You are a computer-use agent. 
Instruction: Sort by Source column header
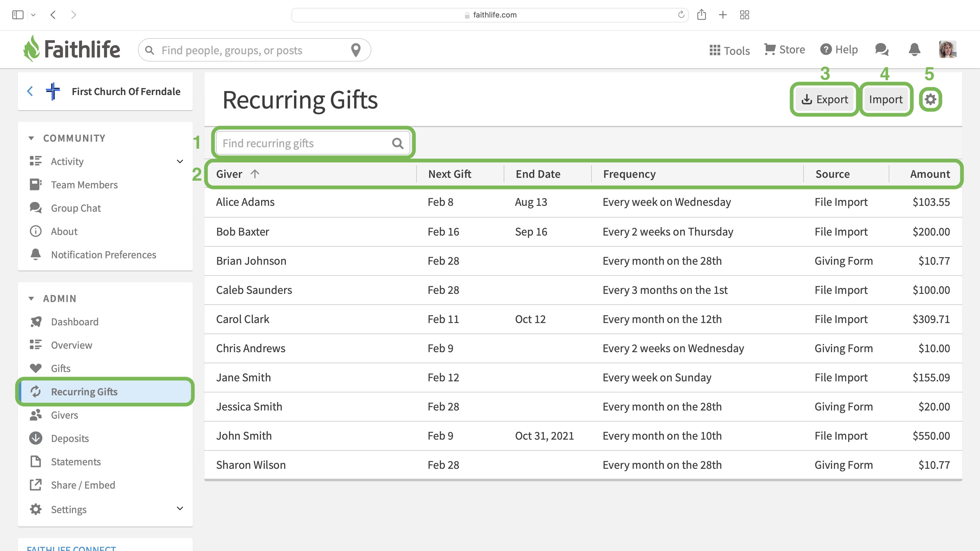click(832, 174)
